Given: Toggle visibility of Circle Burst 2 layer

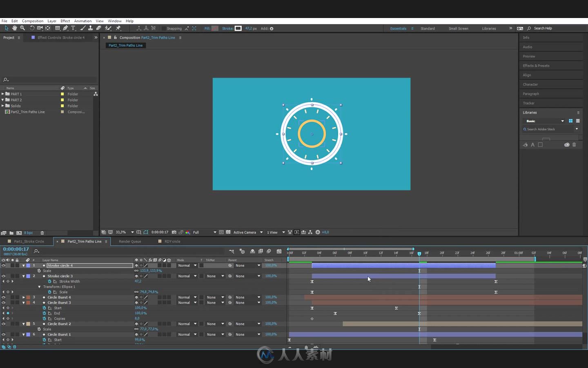Looking at the screenshot, I should point(3,324).
